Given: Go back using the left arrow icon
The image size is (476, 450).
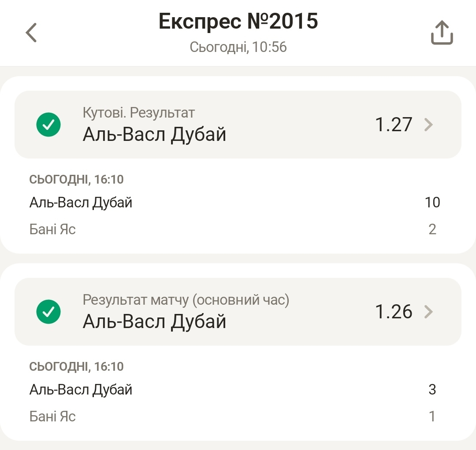Looking at the screenshot, I should pos(31,33).
